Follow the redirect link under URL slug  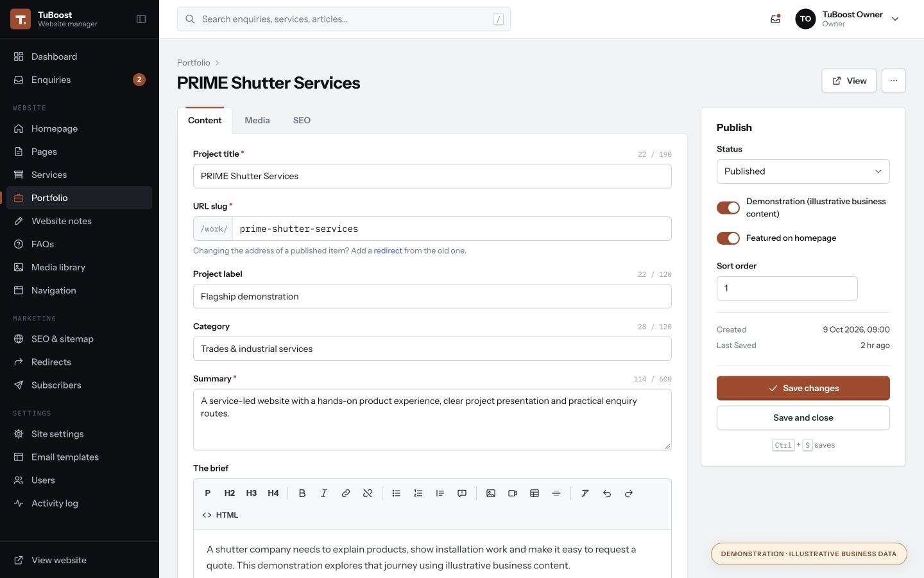tap(388, 250)
